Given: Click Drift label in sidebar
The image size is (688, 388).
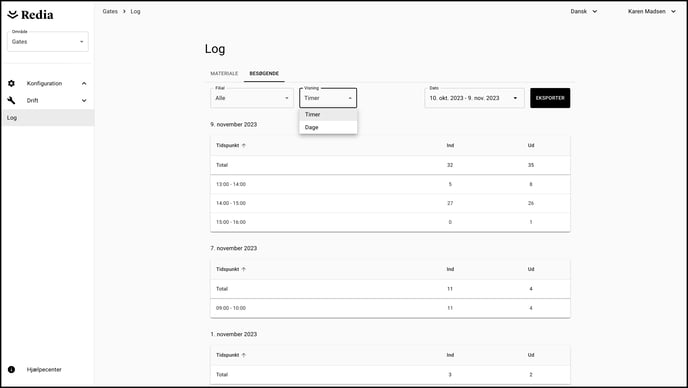Looking at the screenshot, I should pos(32,101).
